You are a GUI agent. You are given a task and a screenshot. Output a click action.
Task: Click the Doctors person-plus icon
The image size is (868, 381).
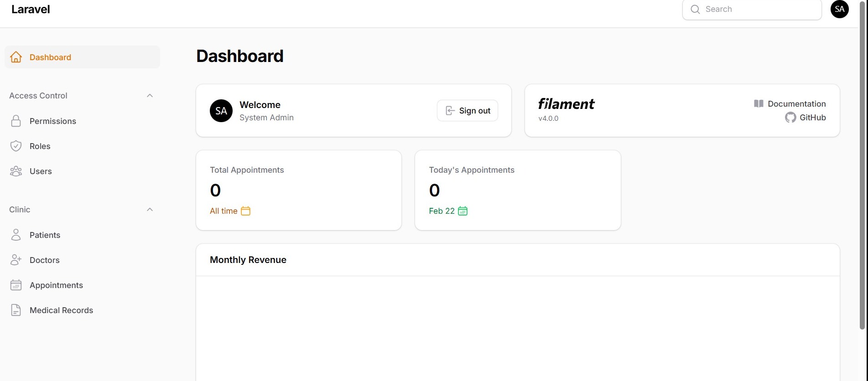tap(16, 260)
